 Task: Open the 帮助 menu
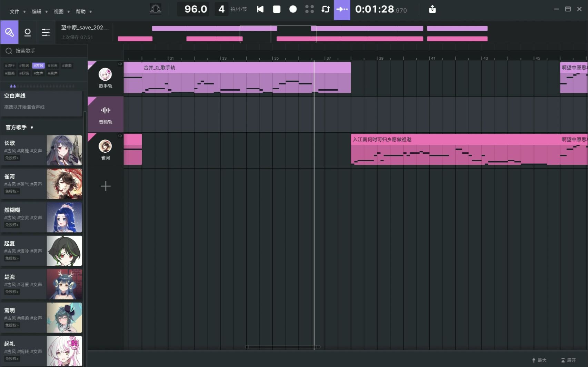coord(84,11)
